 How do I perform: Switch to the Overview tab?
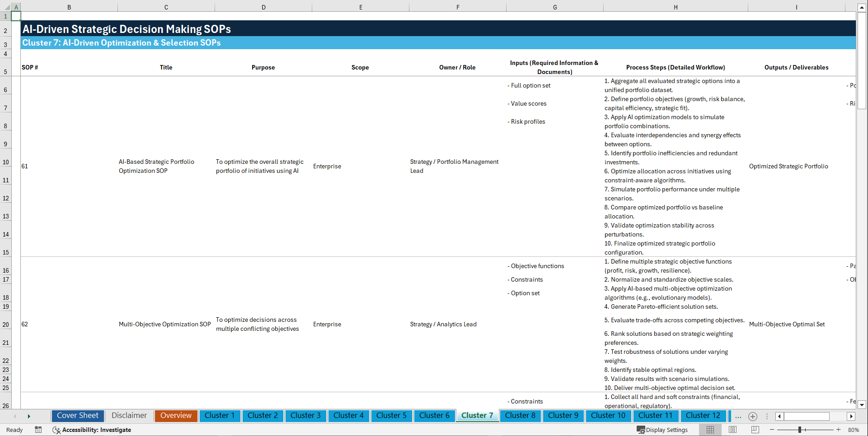click(176, 416)
